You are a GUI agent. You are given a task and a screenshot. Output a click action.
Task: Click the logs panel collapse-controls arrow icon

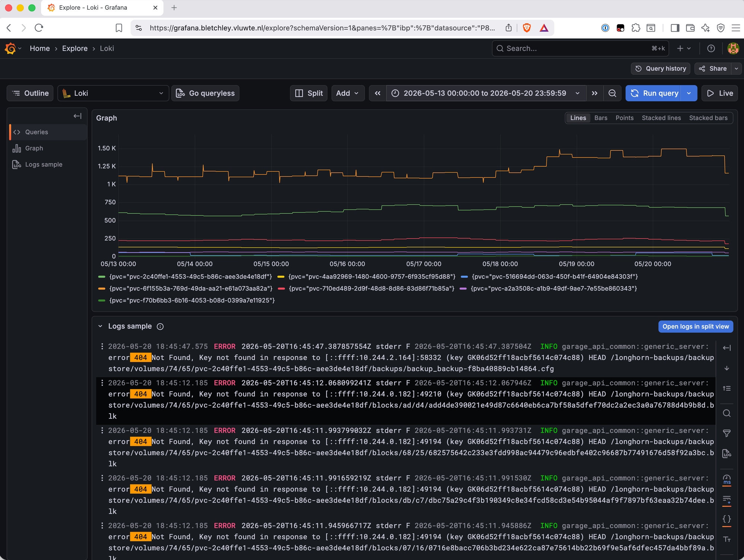[727, 348]
